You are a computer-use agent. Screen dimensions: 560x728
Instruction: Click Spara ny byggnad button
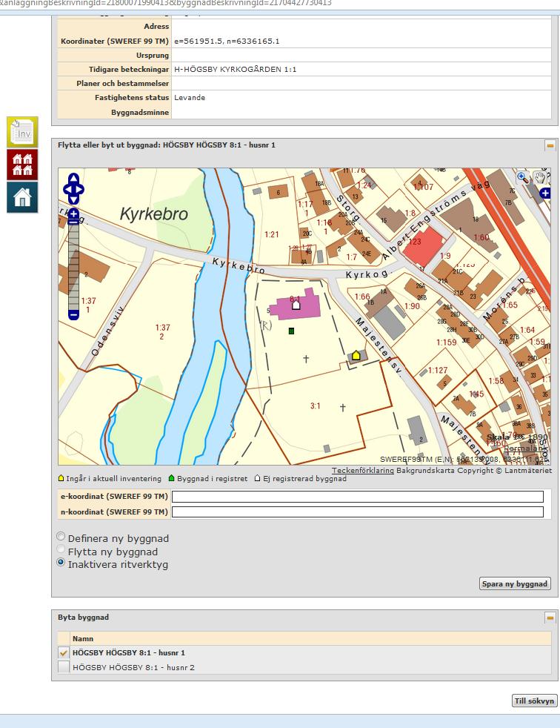pyautogui.click(x=515, y=583)
